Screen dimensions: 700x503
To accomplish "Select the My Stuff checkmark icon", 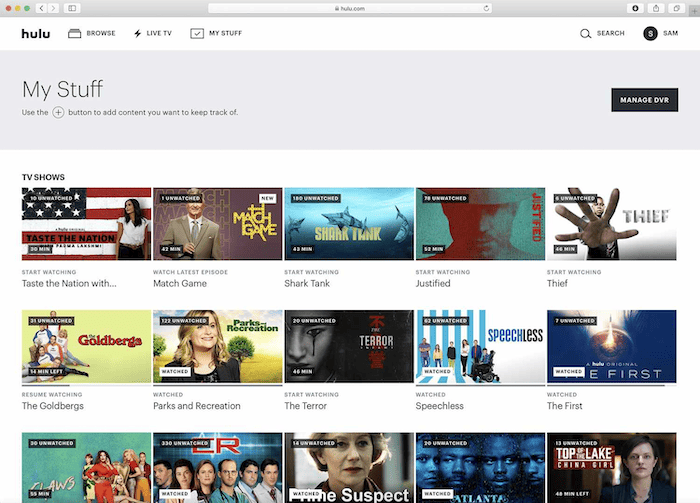I will click(x=197, y=33).
